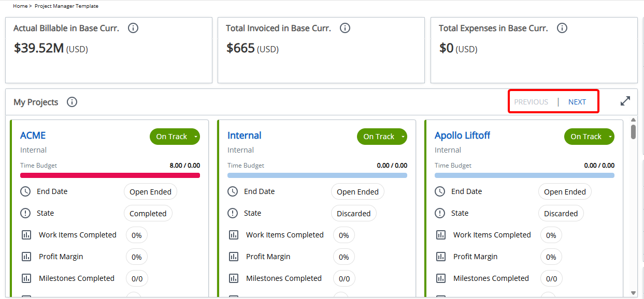Show info tooltip for My Projects
The width and height of the screenshot is (644, 299).
coord(72,102)
